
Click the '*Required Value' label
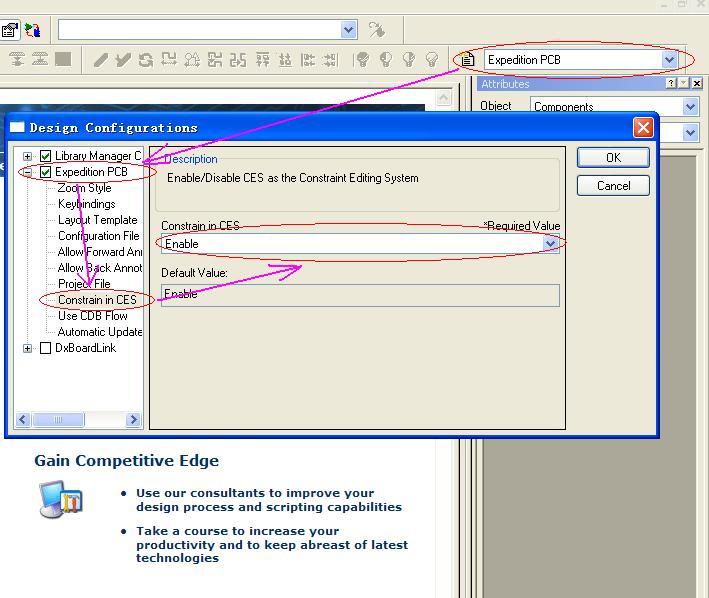tap(522, 226)
